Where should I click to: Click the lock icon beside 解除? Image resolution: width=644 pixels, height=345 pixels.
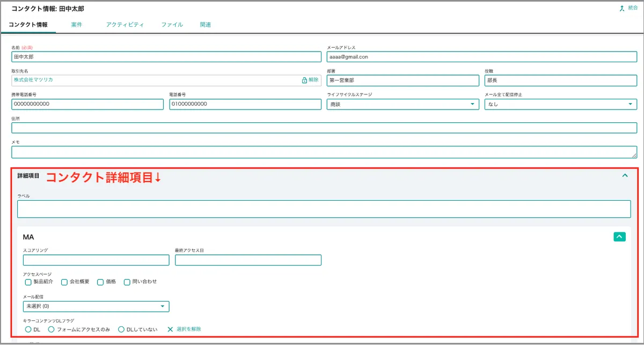(304, 80)
